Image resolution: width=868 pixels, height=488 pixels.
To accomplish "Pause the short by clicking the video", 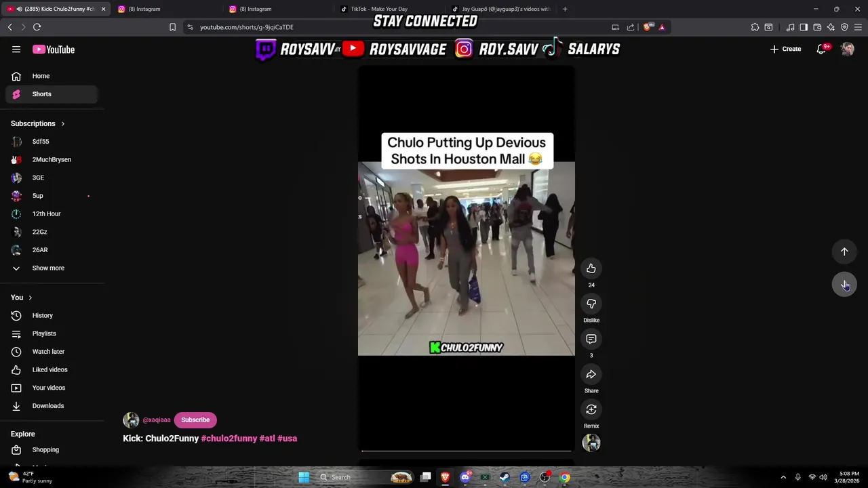I will tap(467, 258).
